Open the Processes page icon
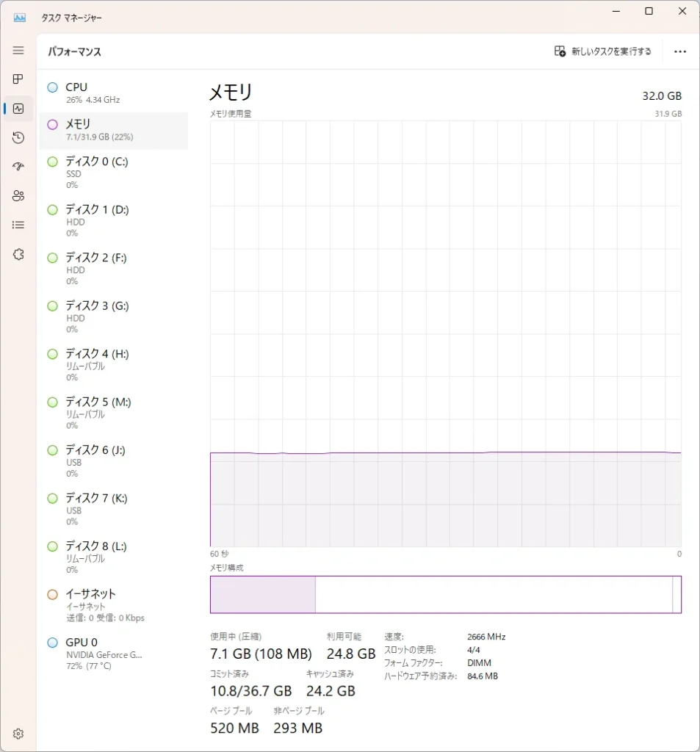Viewport: 700px width, 752px height. coord(18,79)
